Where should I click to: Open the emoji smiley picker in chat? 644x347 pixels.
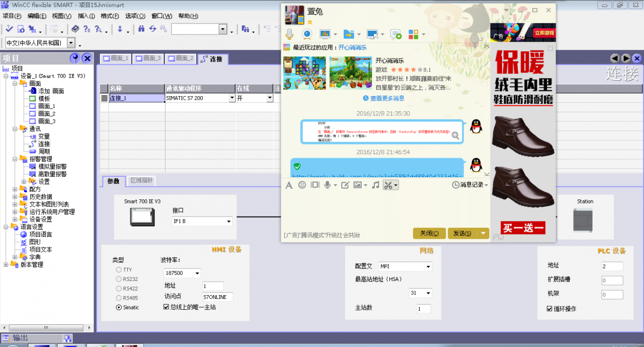tap(302, 185)
